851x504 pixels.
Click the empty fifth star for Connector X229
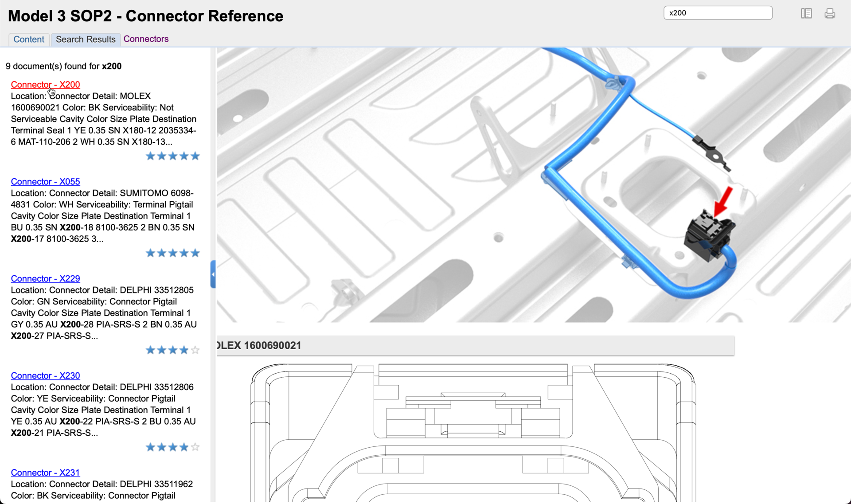click(195, 350)
